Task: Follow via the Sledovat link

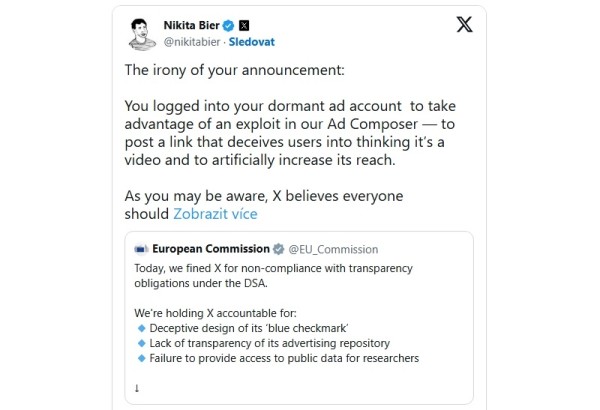Action: pyautogui.click(x=251, y=42)
